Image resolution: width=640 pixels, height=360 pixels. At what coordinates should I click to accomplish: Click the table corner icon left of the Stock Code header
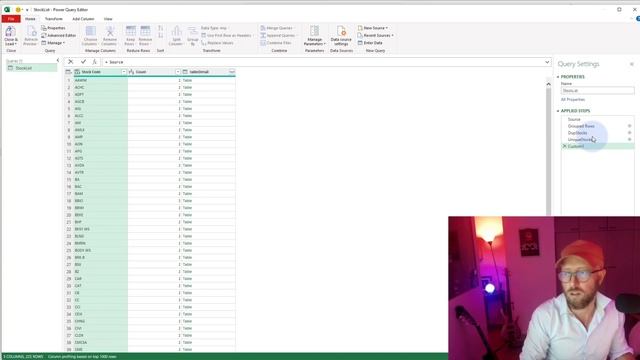pyautogui.click(x=68, y=72)
